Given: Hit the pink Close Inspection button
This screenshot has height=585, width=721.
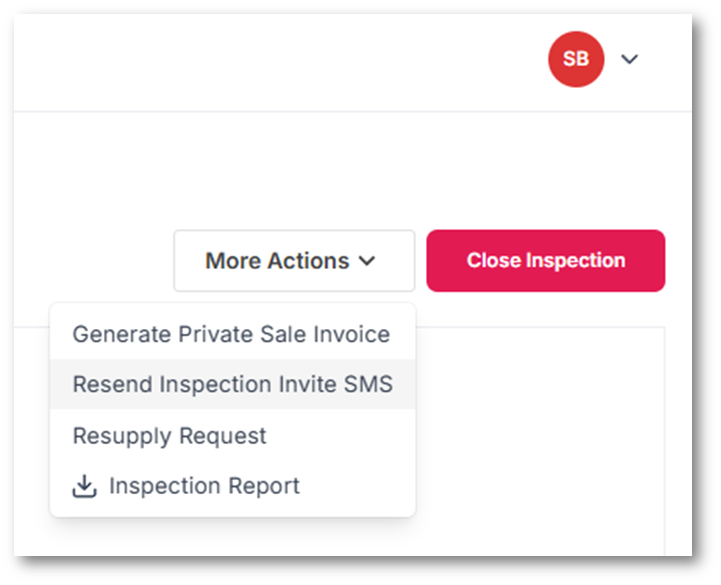Looking at the screenshot, I should point(545,261).
